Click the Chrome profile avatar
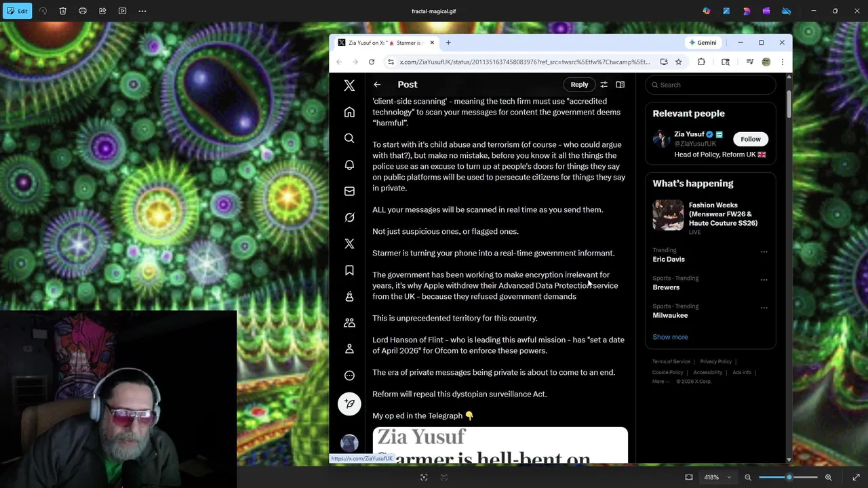The height and width of the screenshot is (488, 868). pos(766,62)
